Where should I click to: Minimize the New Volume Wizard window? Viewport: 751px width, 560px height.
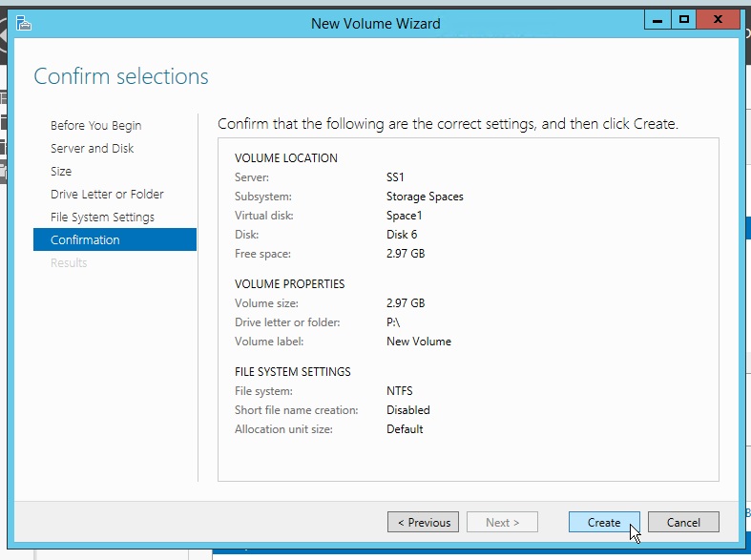(657, 20)
